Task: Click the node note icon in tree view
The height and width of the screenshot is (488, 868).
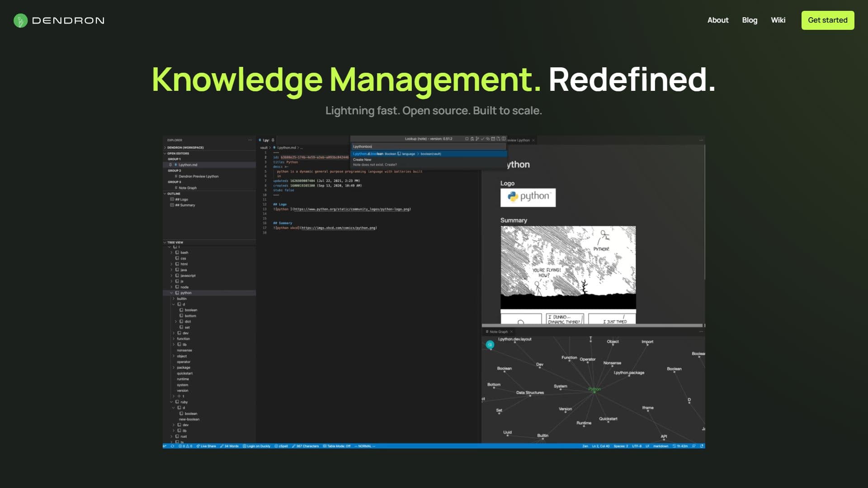Action: point(177,287)
